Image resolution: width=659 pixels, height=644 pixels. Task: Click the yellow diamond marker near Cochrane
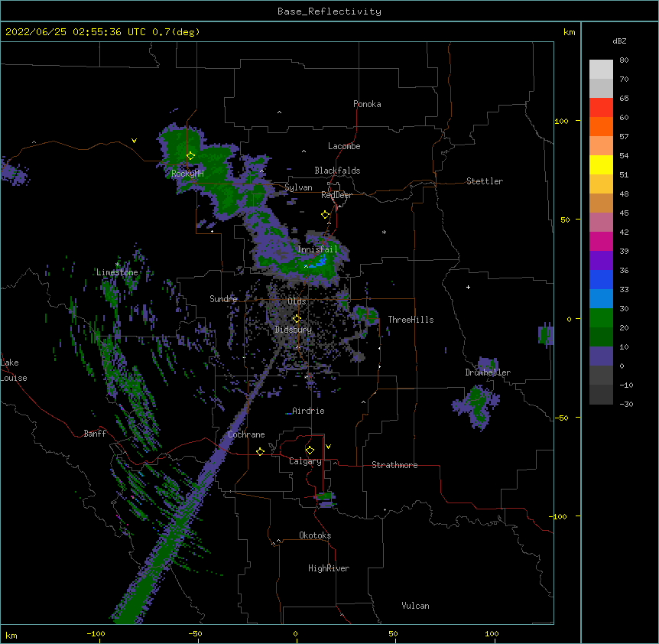pyautogui.click(x=260, y=451)
